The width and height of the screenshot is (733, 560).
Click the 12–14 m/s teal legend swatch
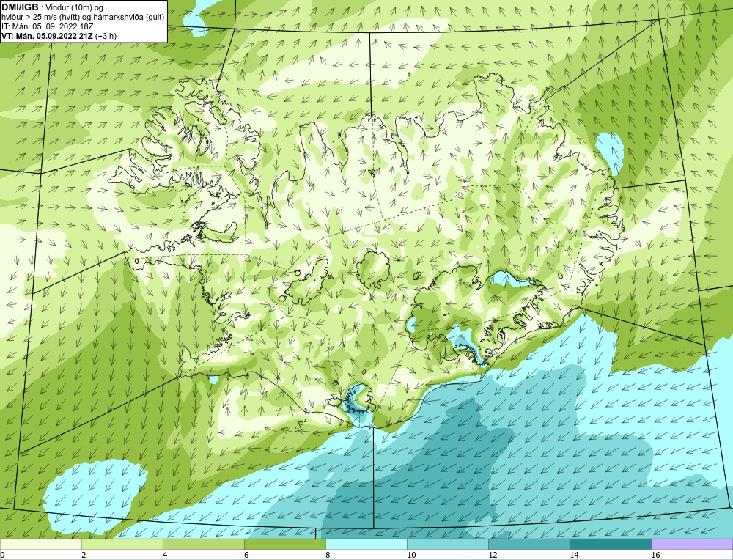pos(528,544)
